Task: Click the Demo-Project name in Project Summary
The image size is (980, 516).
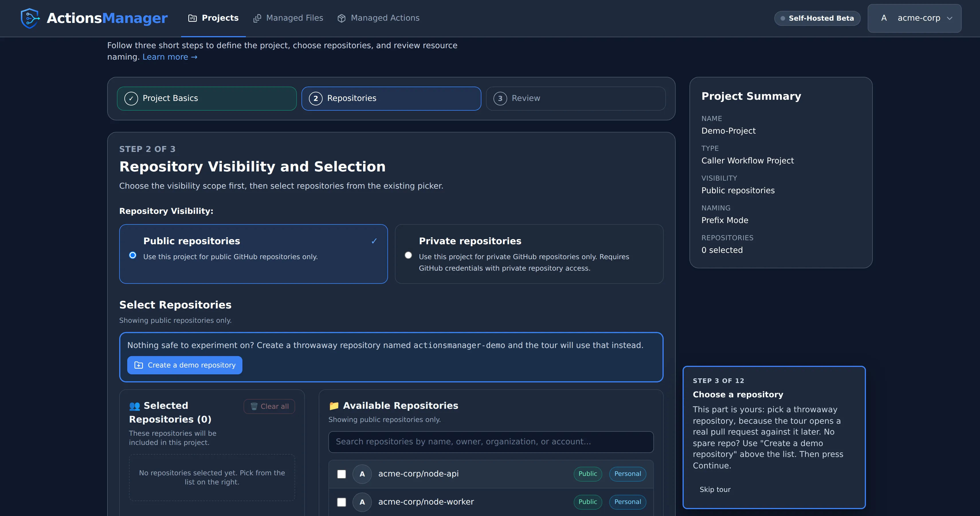Action: pyautogui.click(x=728, y=131)
